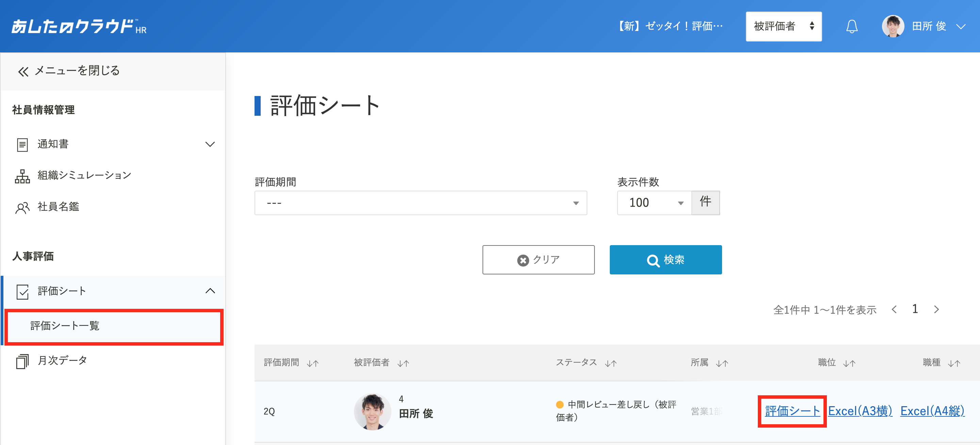This screenshot has width=980, height=445.
Task: Click the 検索 search button
Action: [x=665, y=260]
